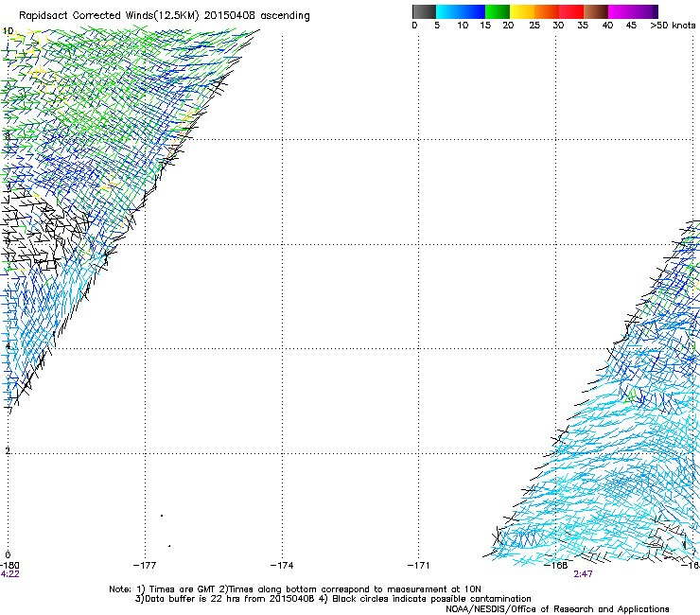This screenshot has height=615, width=700.
Task: Click the '-171' longitude axis label
Action: pyautogui.click(x=418, y=566)
